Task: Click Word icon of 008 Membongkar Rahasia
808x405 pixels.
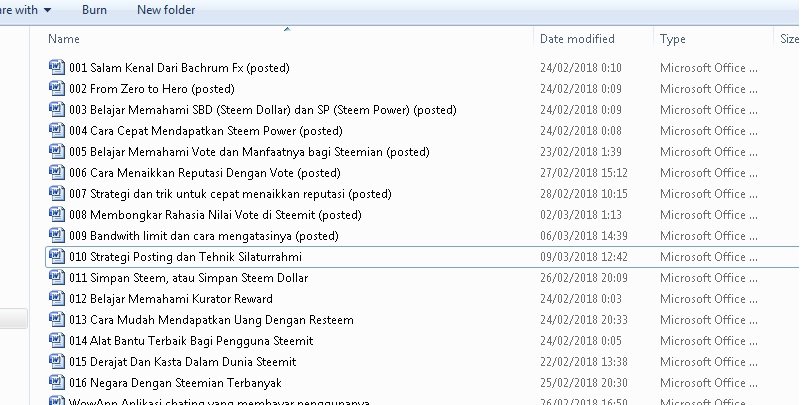Action: pos(57,214)
